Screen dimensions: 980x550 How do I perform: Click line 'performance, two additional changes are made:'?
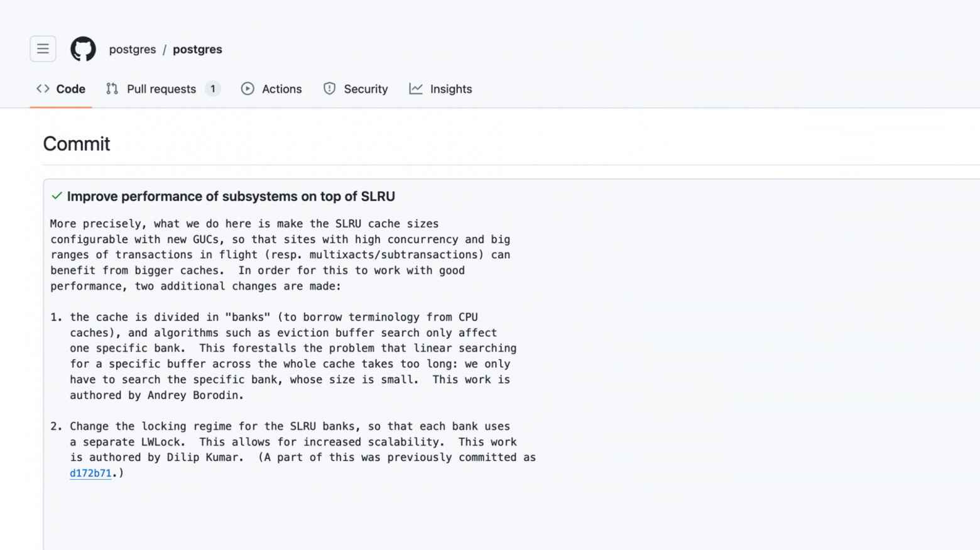195,286
